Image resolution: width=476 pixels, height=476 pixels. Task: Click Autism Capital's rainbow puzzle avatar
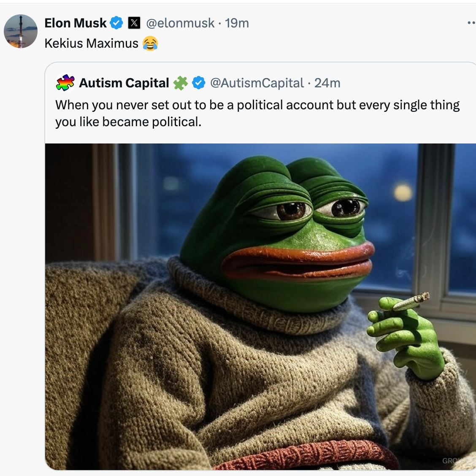(x=65, y=83)
